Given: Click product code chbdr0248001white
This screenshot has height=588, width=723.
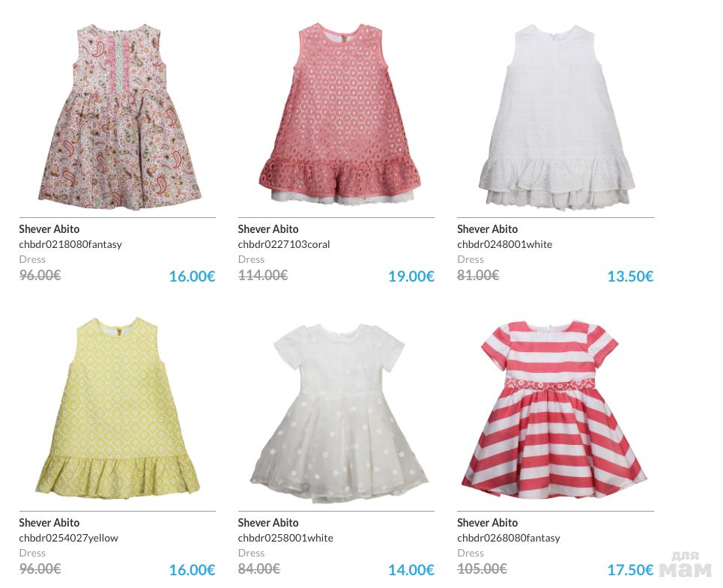Looking at the screenshot, I should (x=504, y=244).
